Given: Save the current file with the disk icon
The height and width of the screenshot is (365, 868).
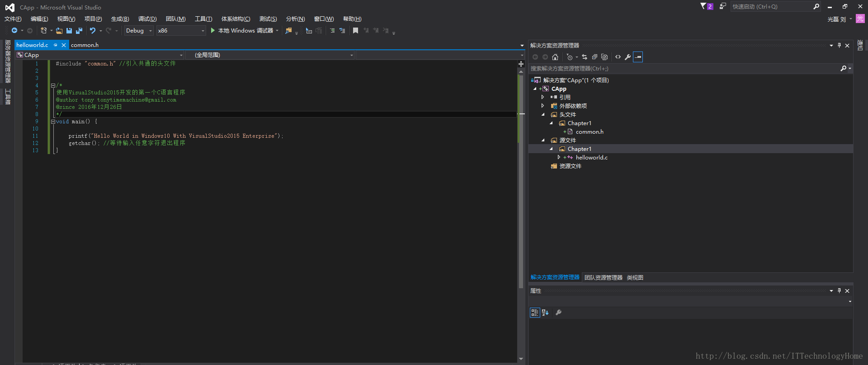Looking at the screenshot, I should click(x=69, y=31).
